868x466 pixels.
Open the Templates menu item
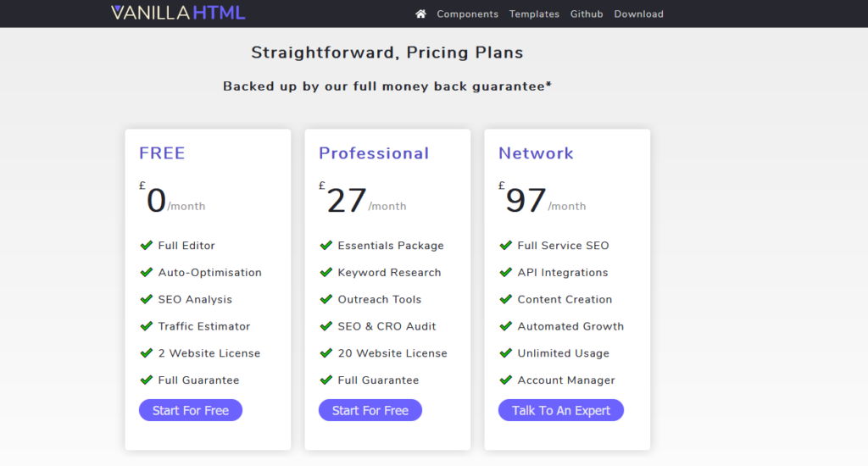pyautogui.click(x=534, y=14)
